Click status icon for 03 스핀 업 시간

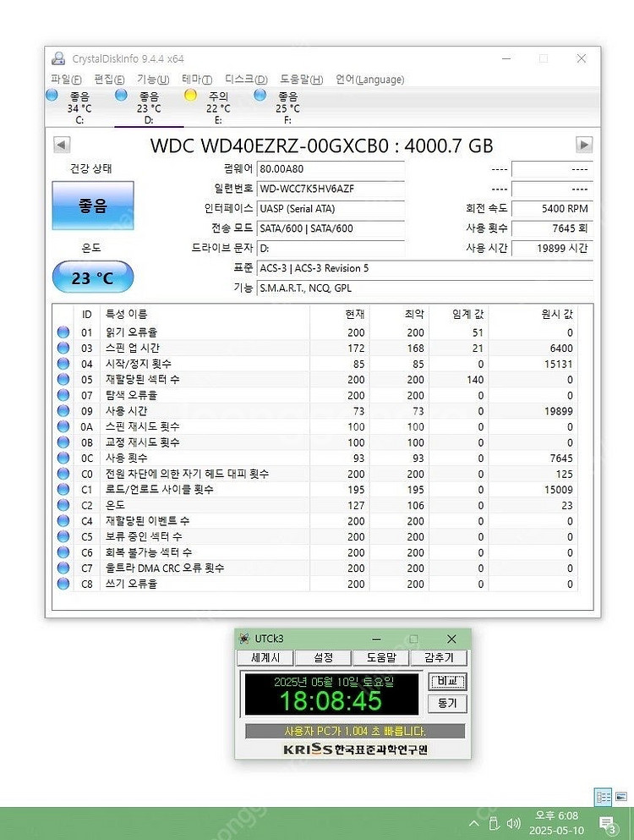click(63, 348)
